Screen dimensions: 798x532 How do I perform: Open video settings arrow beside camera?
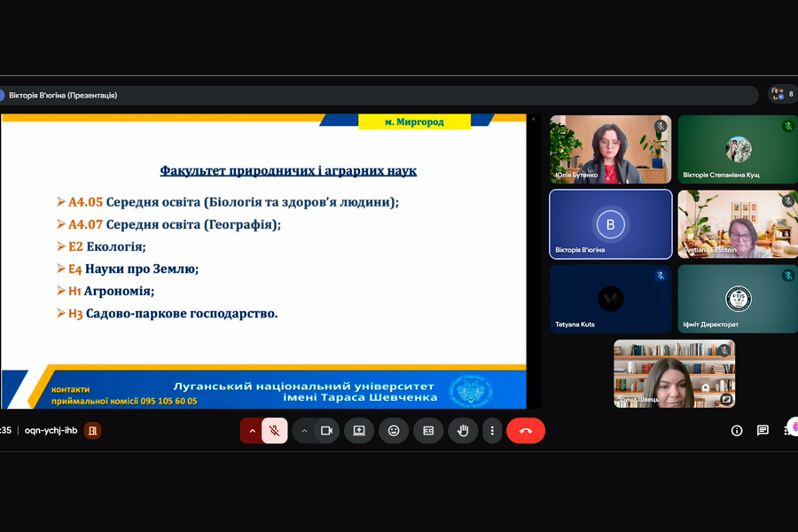click(304, 431)
